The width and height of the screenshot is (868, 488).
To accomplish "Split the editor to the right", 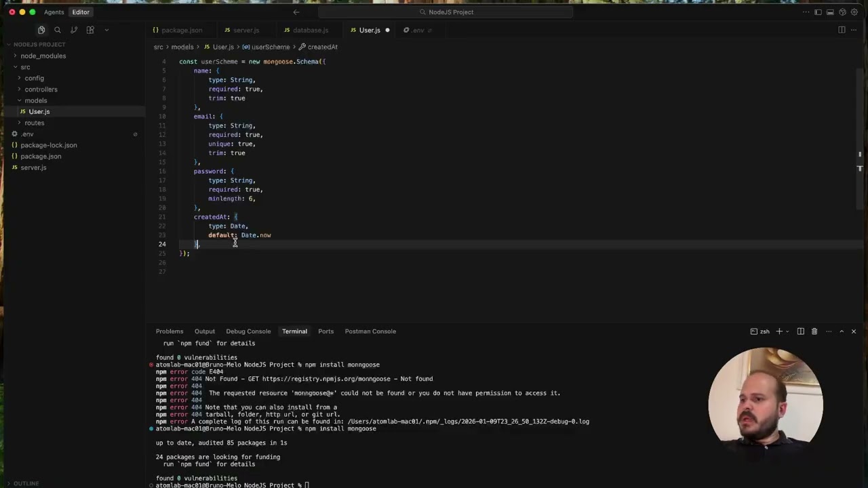I will pos(842,30).
